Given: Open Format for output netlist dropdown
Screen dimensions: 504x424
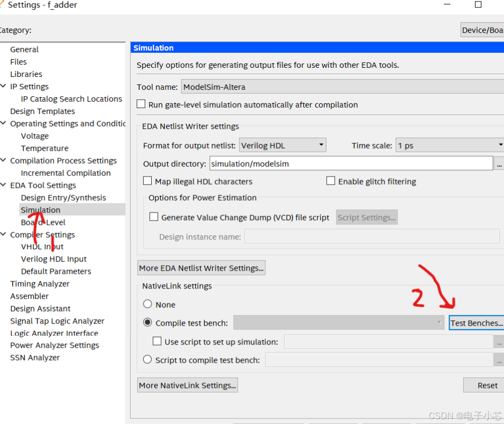Looking at the screenshot, I should click(283, 145).
